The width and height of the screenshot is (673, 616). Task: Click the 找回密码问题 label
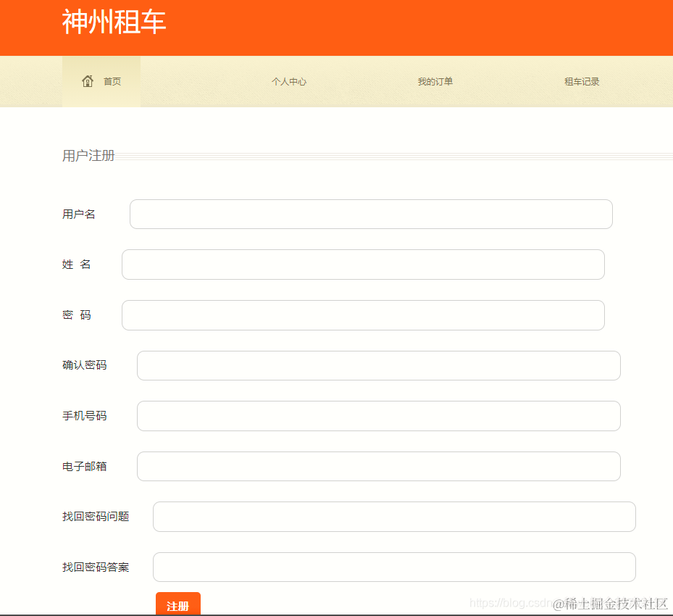click(x=96, y=517)
